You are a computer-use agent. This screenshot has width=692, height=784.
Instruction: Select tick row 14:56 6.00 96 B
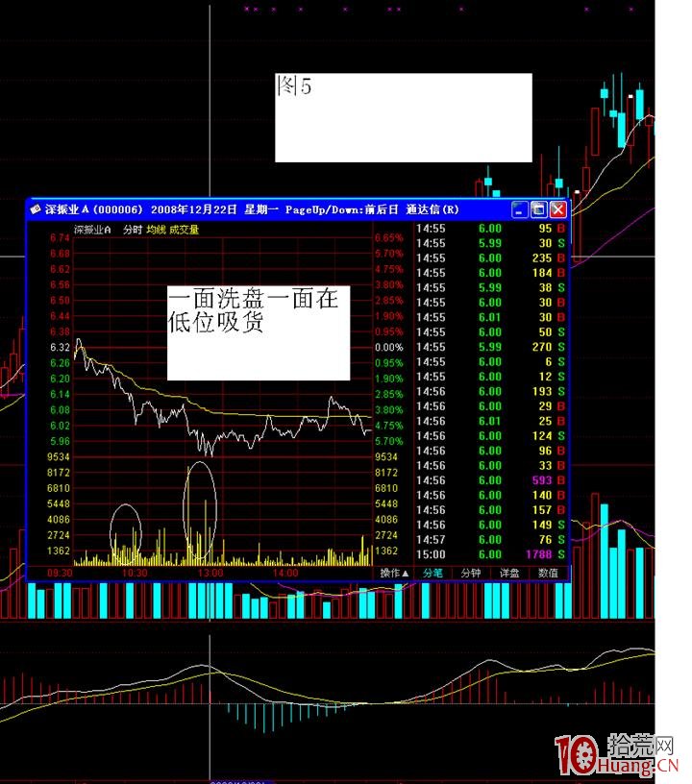tap(490, 451)
